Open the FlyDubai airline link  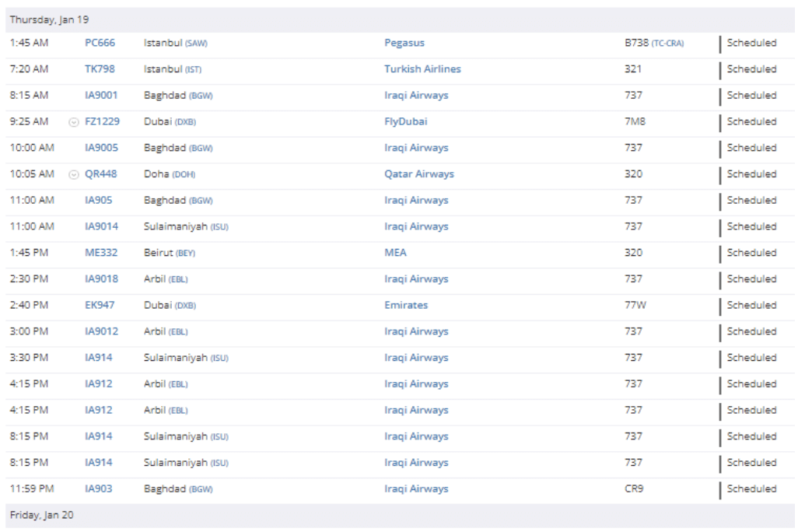coord(405,122)
